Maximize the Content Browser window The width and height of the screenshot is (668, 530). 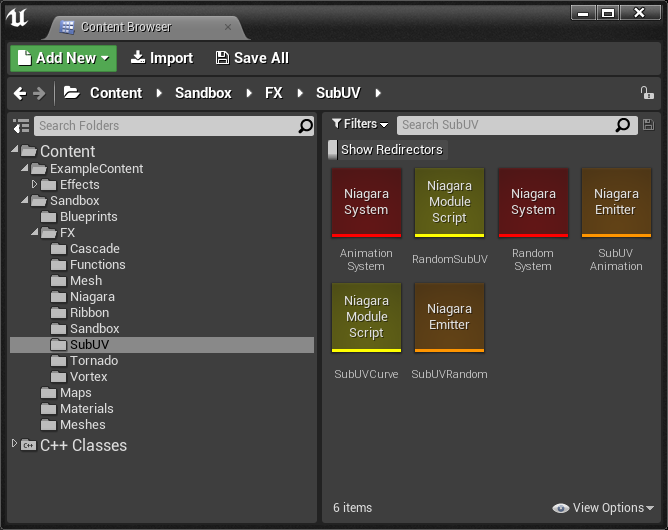click(x=608, y=13)
